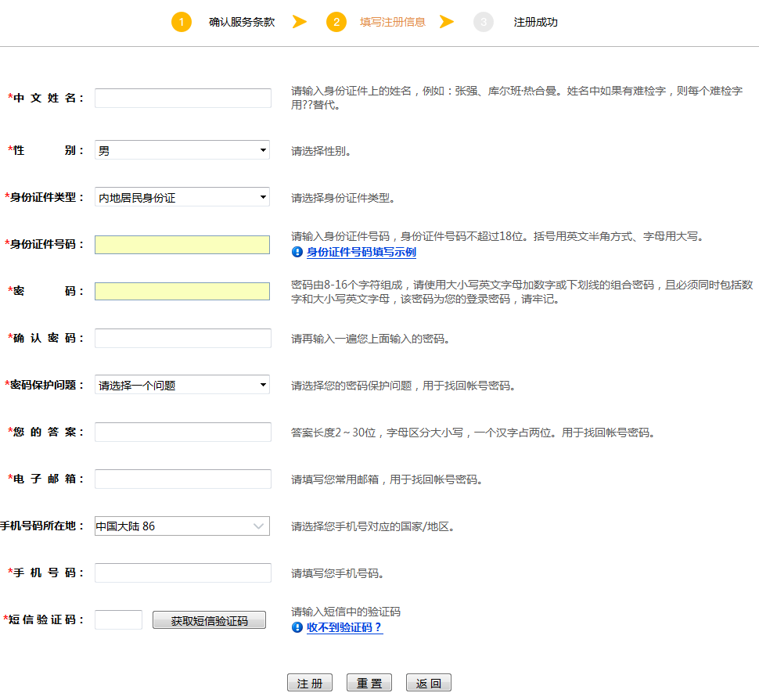The image size is (759, 700).
Task: Click the 电子邮箱 email input field
Action: (182, 478)
